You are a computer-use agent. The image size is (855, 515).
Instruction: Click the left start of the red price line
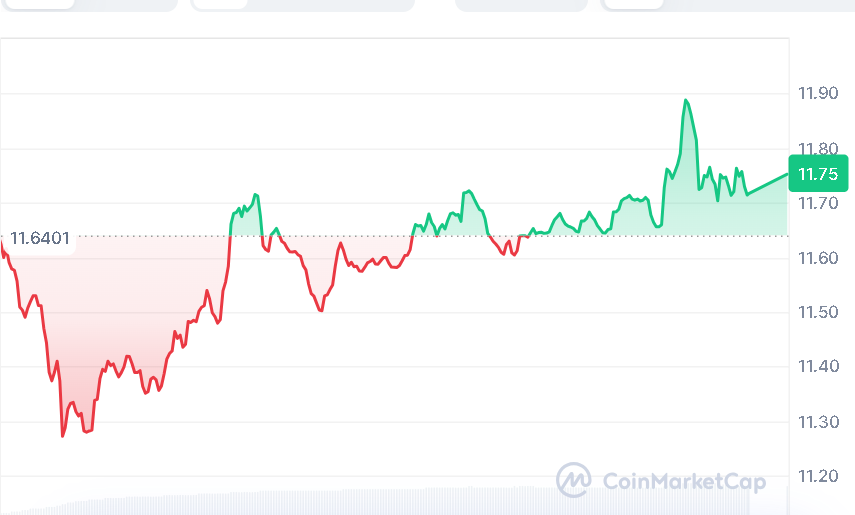click(x=2, y=243)
